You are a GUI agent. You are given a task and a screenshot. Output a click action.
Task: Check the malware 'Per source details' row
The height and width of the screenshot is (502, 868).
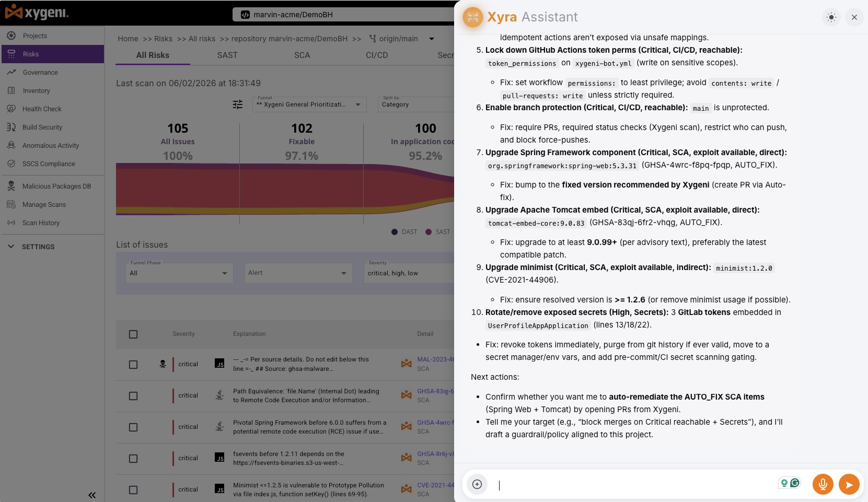coord(133,365)
